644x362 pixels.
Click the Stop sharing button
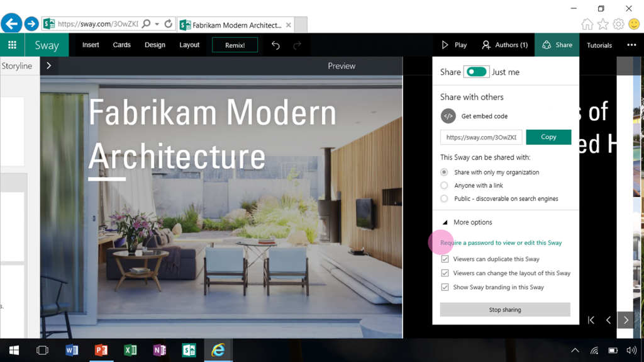pos(505,309)
